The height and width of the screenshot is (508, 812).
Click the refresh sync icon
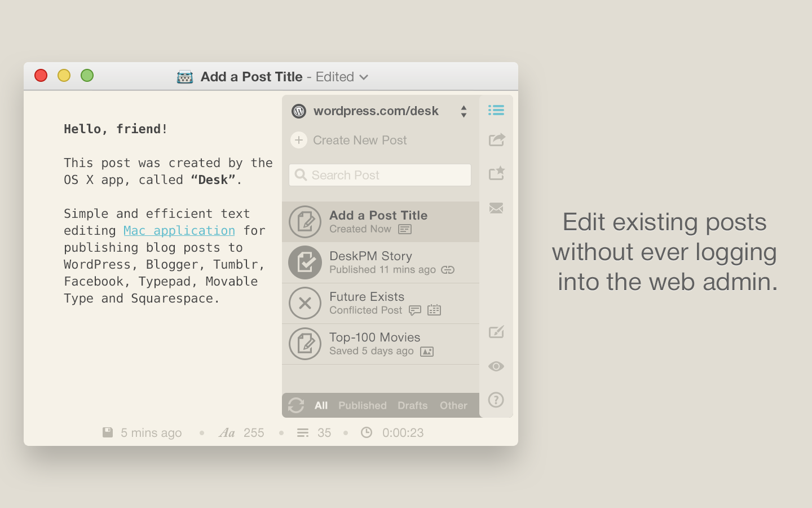point(296,405)
